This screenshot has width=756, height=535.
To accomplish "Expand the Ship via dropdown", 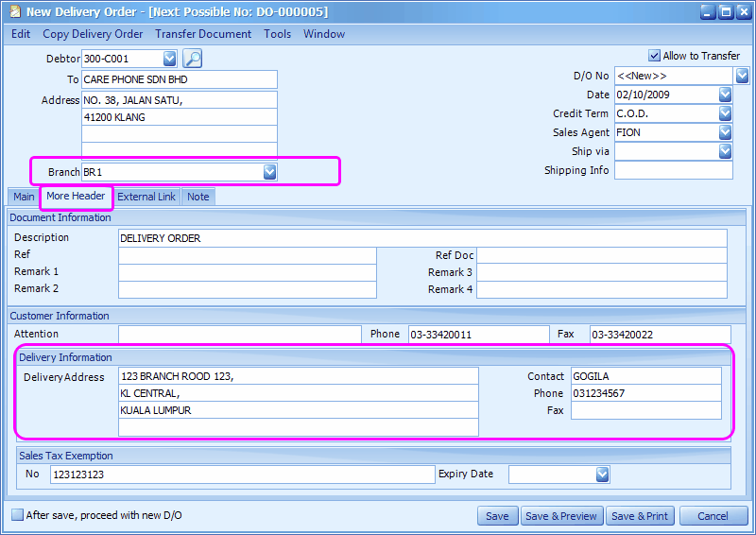I will coord(725,151).
